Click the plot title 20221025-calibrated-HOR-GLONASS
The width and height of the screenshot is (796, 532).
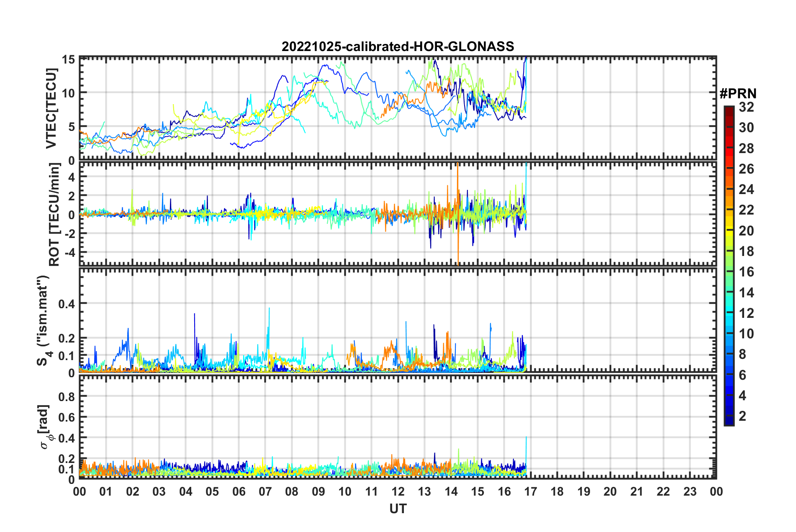pyautogui.click(x=398, y=46)
